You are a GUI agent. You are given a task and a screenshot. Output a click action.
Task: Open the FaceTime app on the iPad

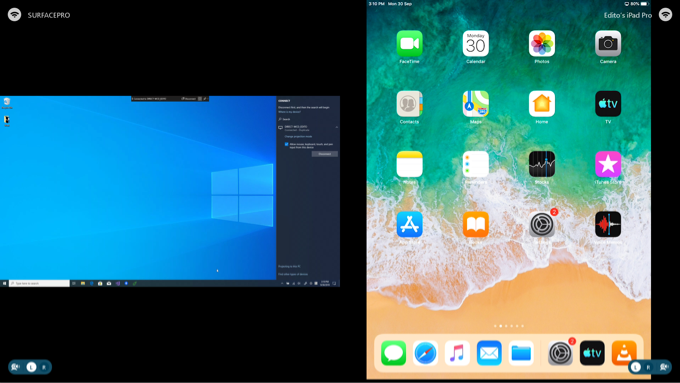(409, 43)
